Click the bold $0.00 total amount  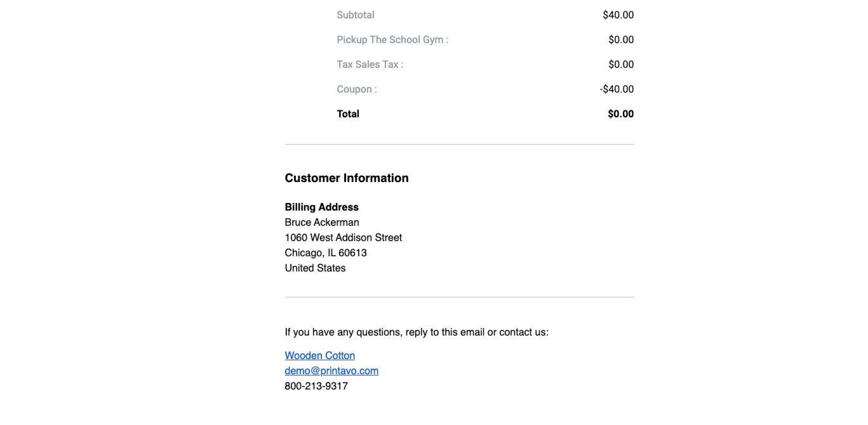pos(621,114)
